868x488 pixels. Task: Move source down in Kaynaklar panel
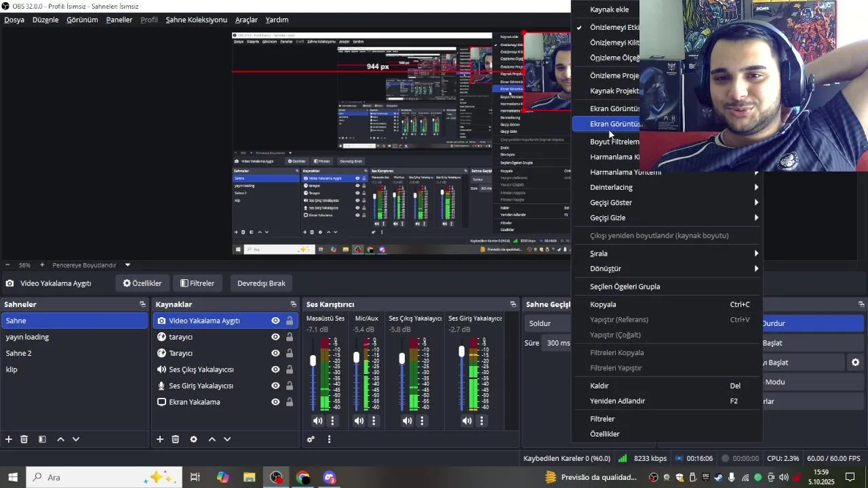tap(227, 439)
